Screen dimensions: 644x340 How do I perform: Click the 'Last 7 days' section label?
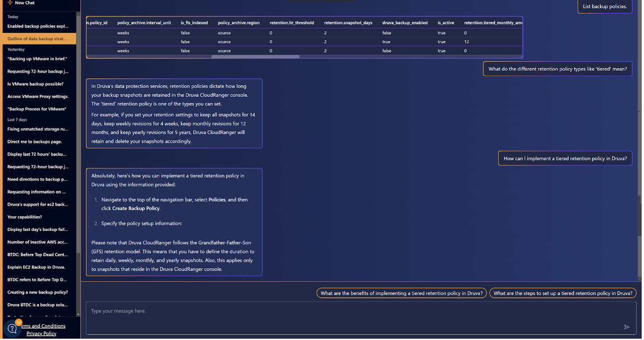[17, 120]
